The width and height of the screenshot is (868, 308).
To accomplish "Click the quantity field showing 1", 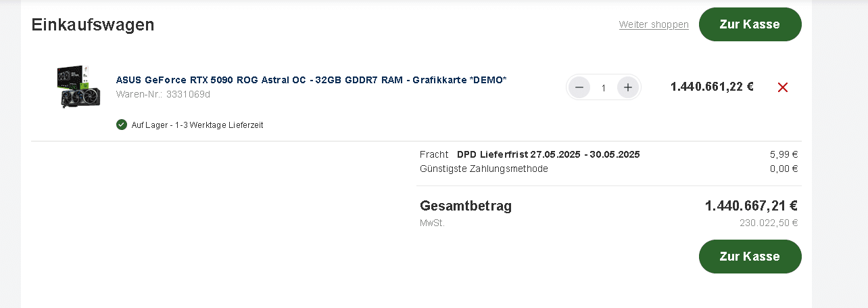I will (603, 87).
